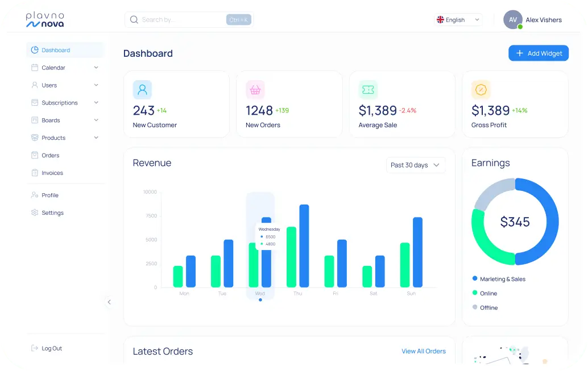Open the English language dropdown
Image resolution: width=588 pixels, height=371 pixels.
click(458, 20)
